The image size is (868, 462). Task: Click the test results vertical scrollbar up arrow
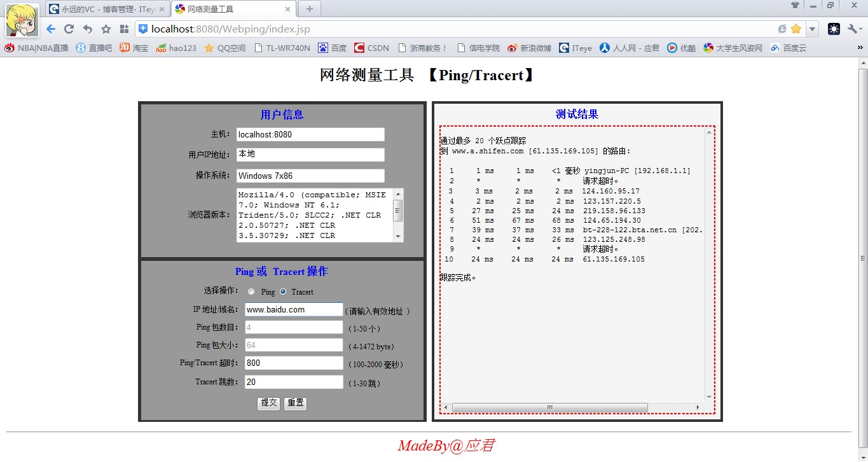tap(708, 133)
